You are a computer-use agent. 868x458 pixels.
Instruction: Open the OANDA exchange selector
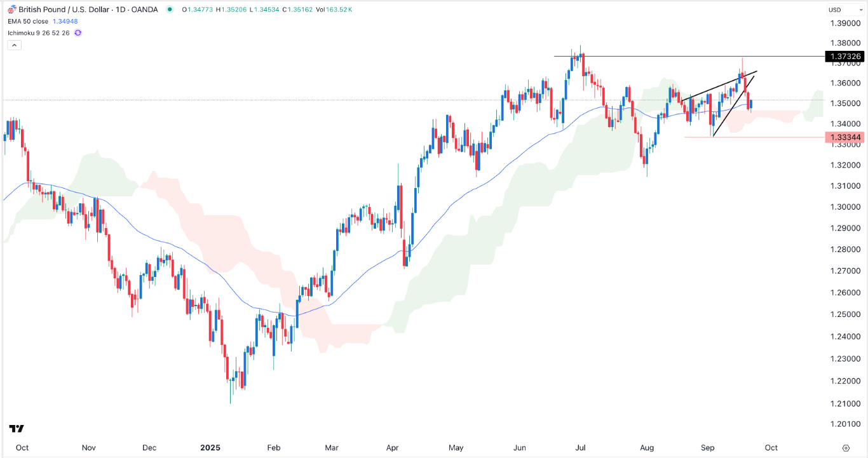(145, 9)
